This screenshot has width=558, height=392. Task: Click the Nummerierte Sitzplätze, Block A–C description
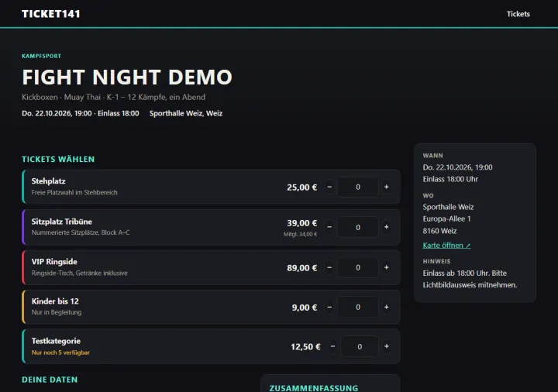81,232
